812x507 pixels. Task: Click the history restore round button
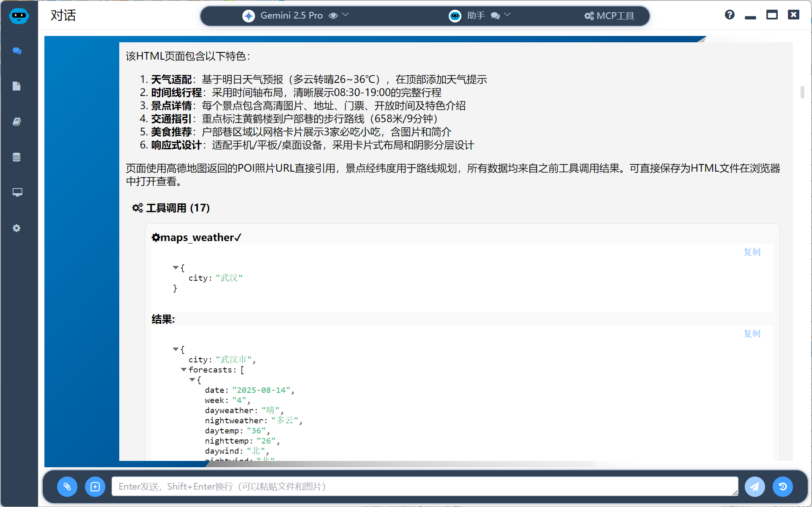tap(782, 486)
